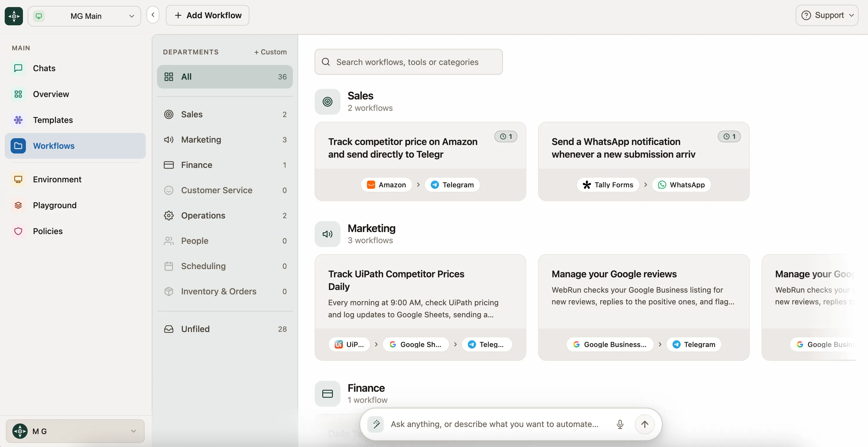The height and width of the screenshot is (447, 868).
Task: Click the Scheduling calendar icon
Action: (169, 266)
